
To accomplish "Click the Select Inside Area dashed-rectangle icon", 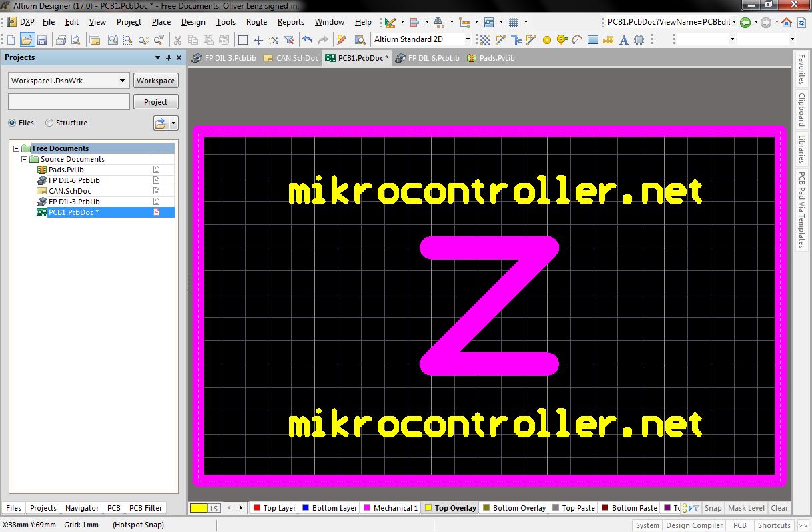I will (243, 40).
